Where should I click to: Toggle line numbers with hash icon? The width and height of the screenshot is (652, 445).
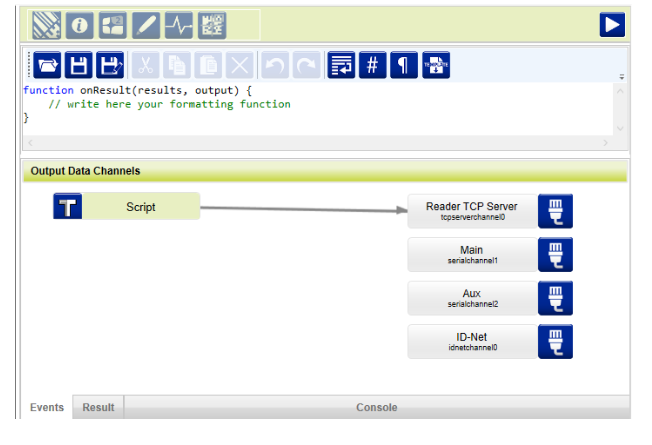[x=372, y=66]
